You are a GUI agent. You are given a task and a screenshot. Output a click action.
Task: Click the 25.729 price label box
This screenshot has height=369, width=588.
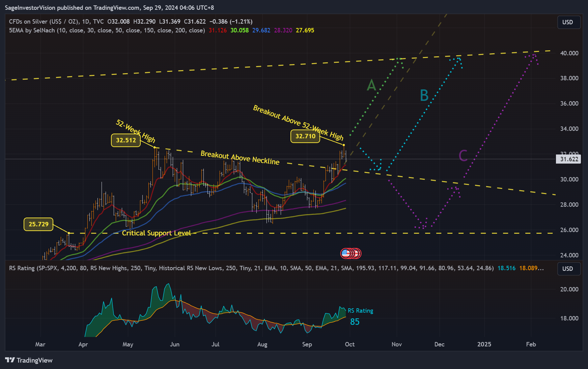(x=38, y=224)
